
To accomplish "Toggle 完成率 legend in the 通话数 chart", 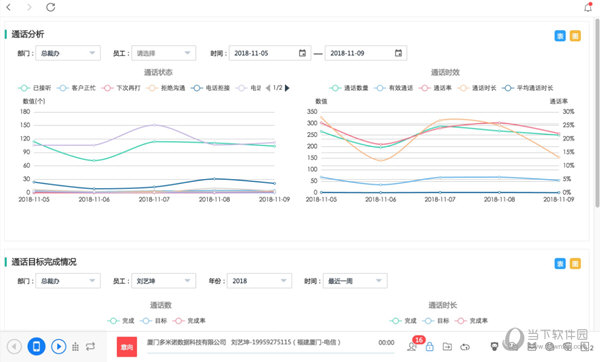I will (189, 321).
